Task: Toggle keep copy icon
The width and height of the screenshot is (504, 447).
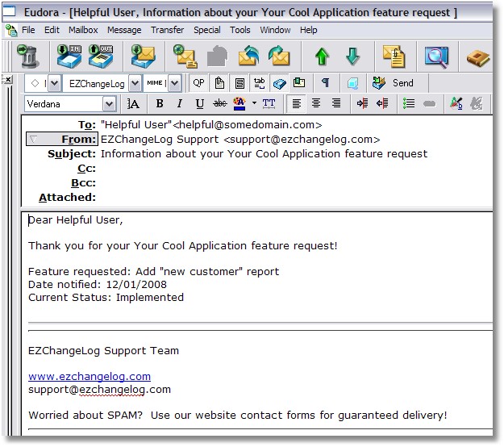Action: pyautogui.click(x=279, y=84)
